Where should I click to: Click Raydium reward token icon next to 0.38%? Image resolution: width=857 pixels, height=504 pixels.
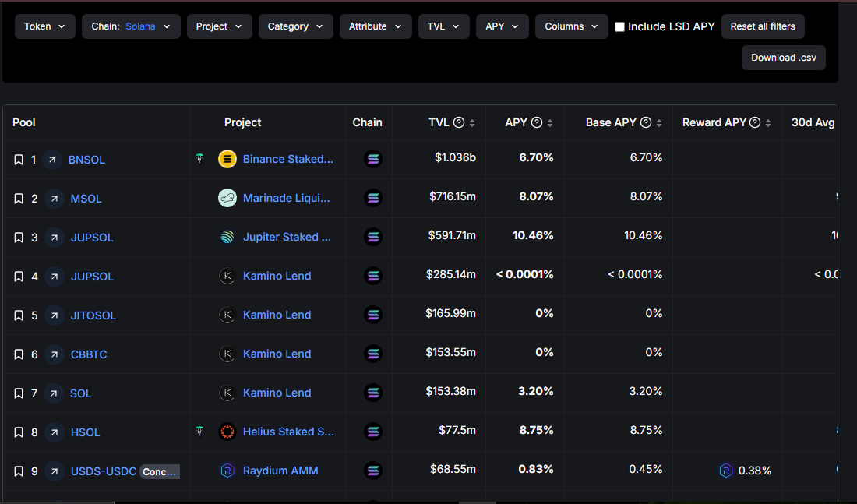[x=726, y=471]
